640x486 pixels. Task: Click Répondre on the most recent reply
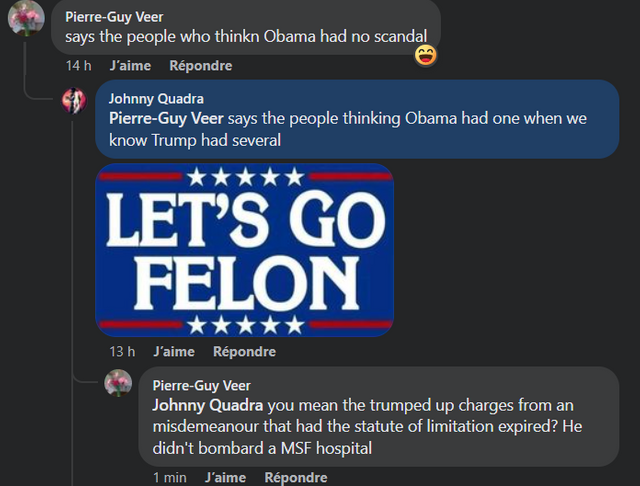click(296, 478)
